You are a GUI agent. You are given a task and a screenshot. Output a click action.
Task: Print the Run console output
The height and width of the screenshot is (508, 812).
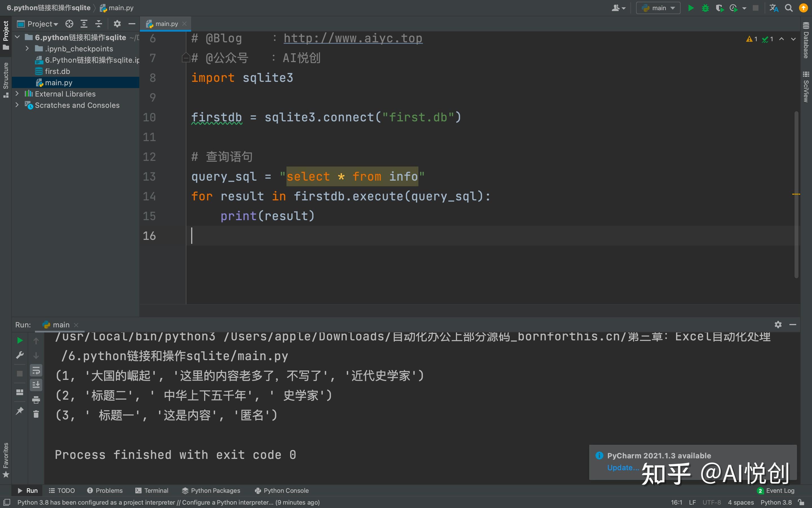tap(36, 400)
